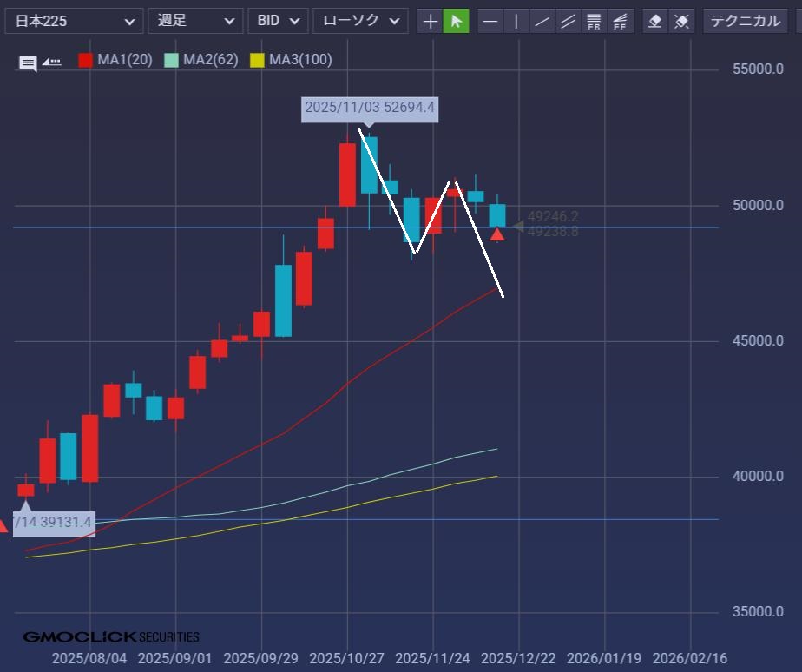Click the 2025/11/03 52694.4 high label
The image size is (802, 672).
pos(370,109)
